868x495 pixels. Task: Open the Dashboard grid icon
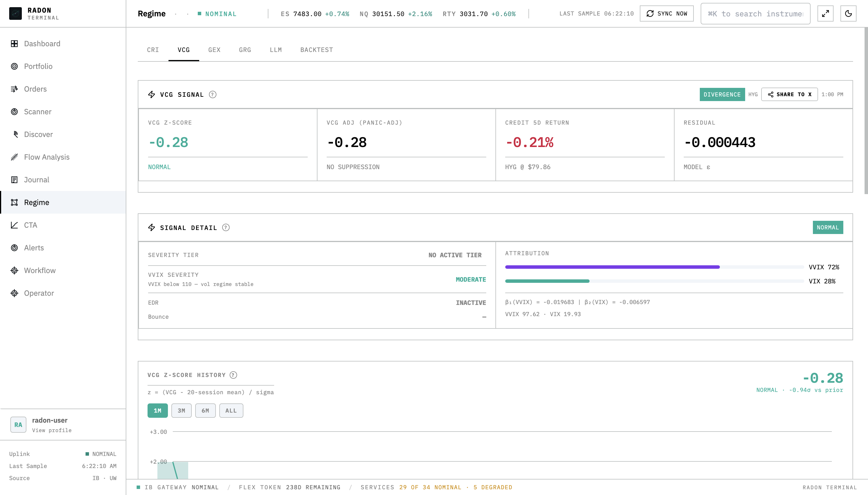click(x=14, y=44)
